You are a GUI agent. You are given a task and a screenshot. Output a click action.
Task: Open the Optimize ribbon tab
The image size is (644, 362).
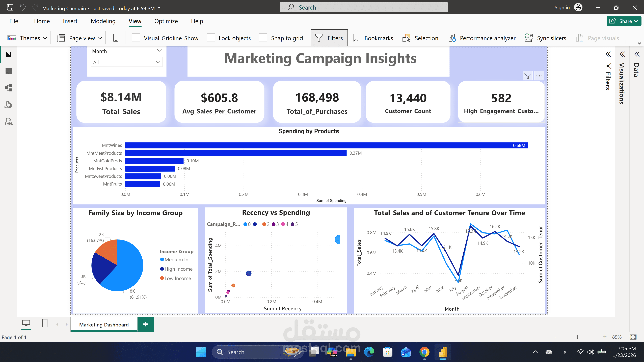tap(166, 21)
